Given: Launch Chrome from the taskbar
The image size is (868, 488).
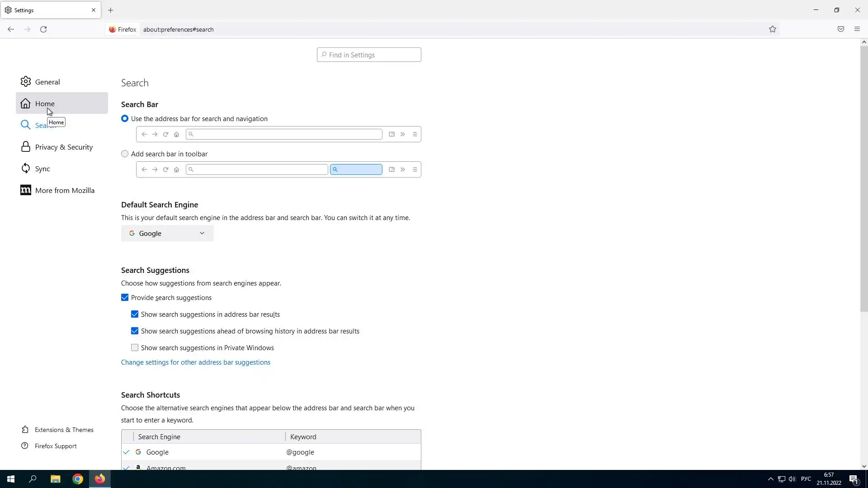Looking at the screenshot, I should pyautogui.click(x=78, y=479).
